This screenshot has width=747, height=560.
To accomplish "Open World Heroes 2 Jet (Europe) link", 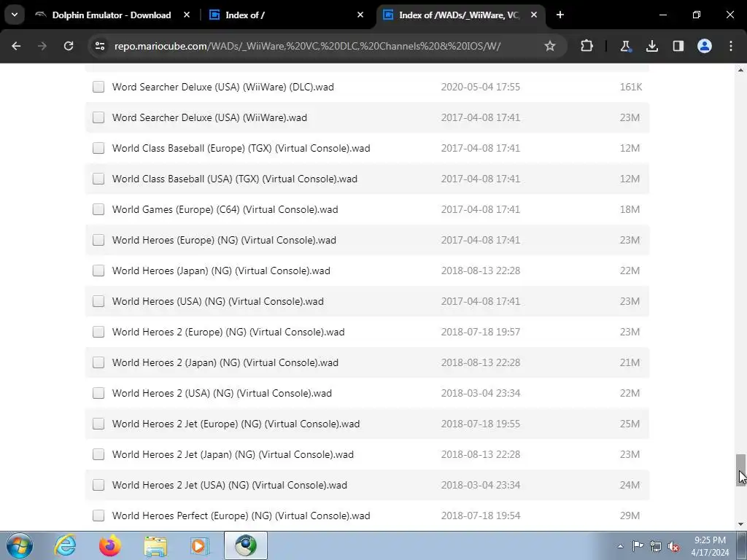I will (236, 424).
